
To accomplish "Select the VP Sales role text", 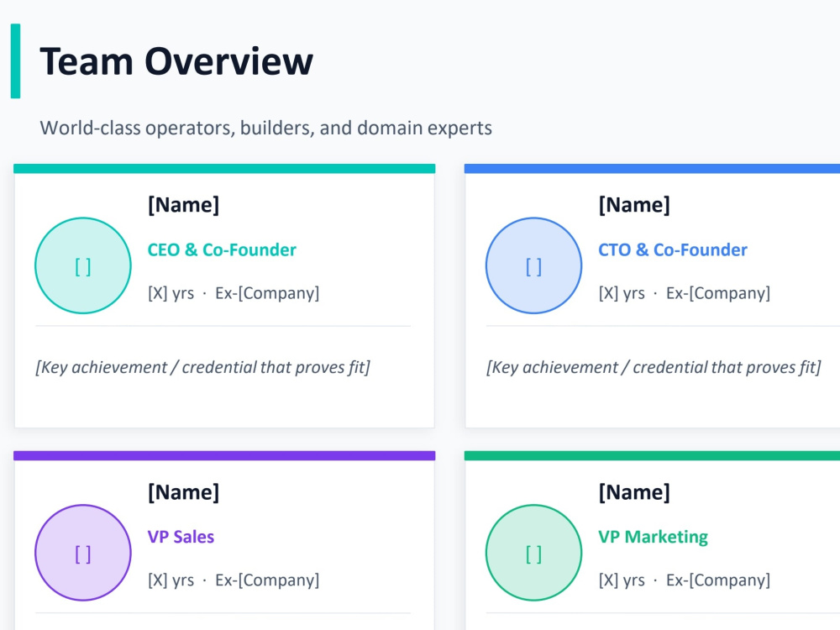I will [181, 537].
